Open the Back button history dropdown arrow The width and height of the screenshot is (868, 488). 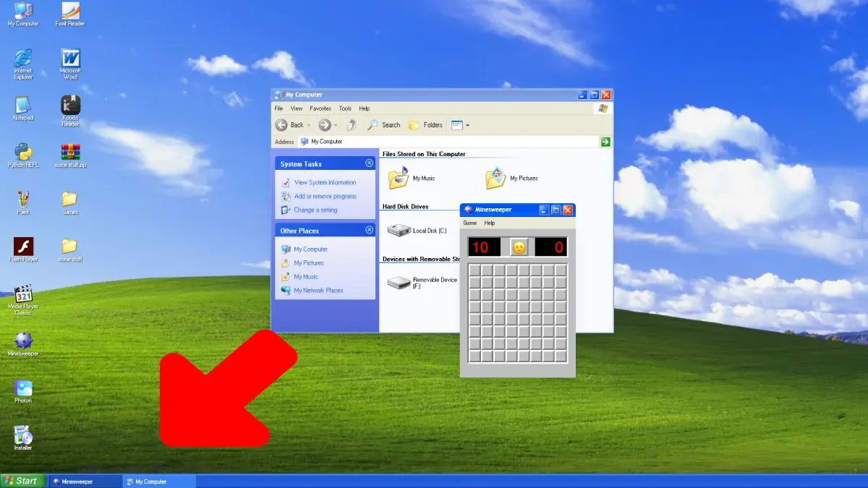309,125
